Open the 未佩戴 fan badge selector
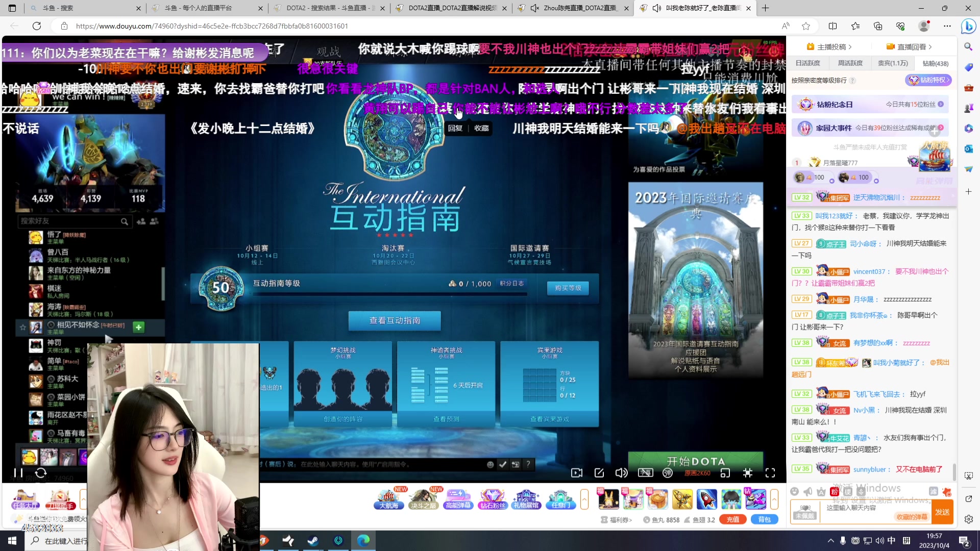Screen dimensions: 980x551 (805, 512)
